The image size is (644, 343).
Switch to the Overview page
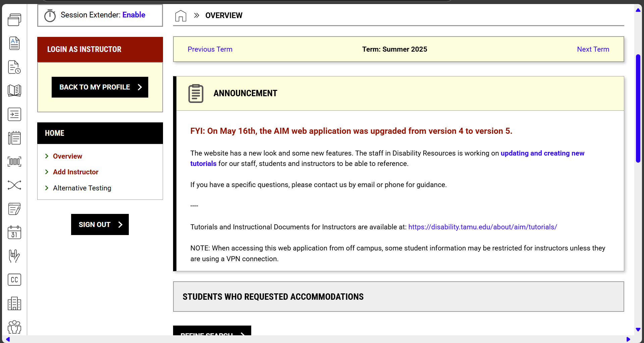pyautogui.click(x=67, y=156)
